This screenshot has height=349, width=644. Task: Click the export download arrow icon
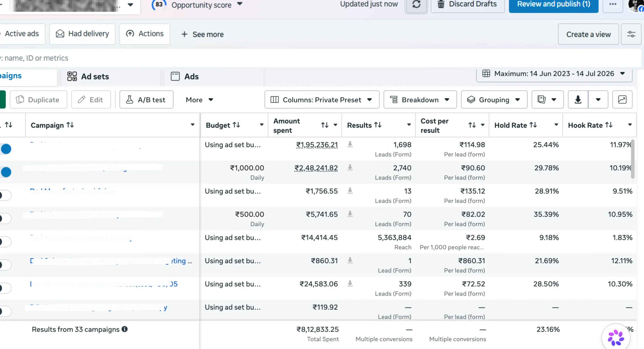[x=578, y=100]
